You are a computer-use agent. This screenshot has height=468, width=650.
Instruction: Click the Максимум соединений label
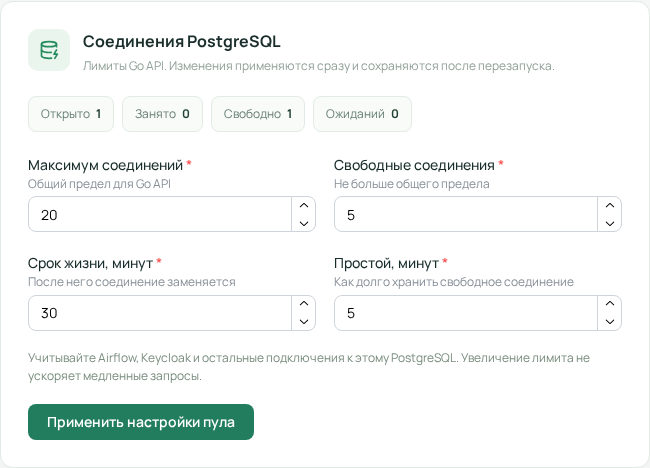[105, 165]
